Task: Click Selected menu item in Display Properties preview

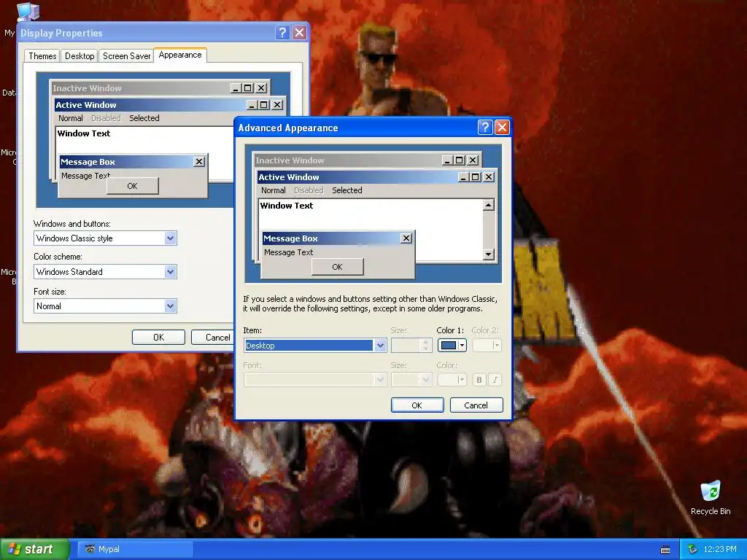Action: pyautogui.click(x=144, y=118)
